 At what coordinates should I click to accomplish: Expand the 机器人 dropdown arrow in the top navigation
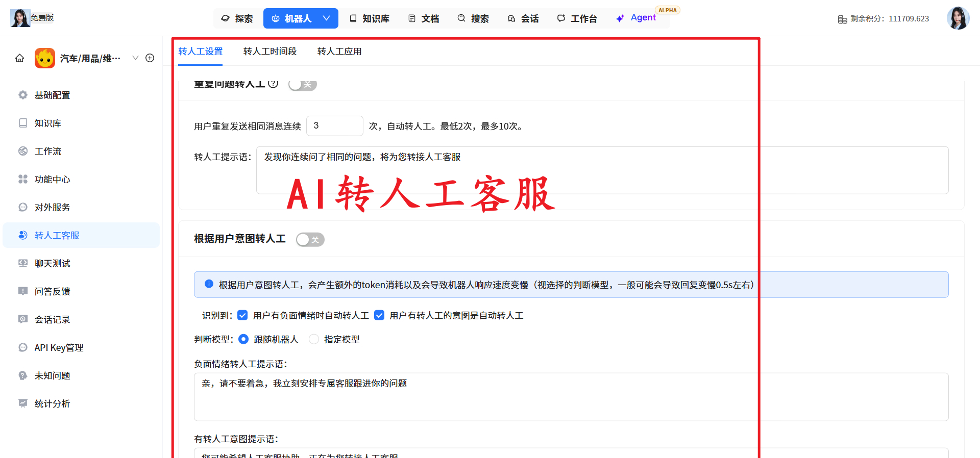pyautogui.click(x=327, y=18)
